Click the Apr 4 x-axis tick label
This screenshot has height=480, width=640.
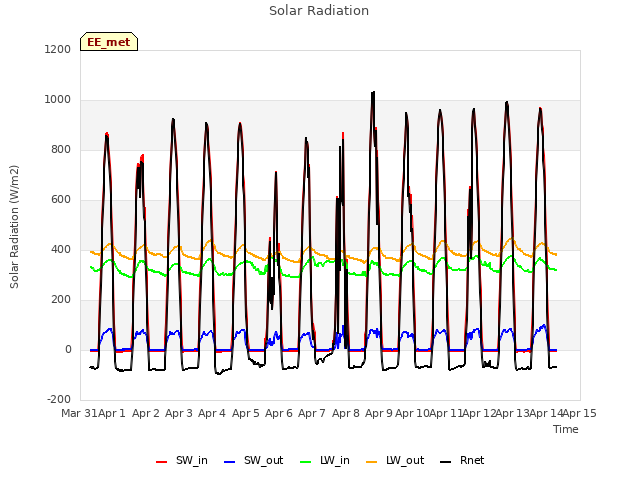[x=212, y=413]
